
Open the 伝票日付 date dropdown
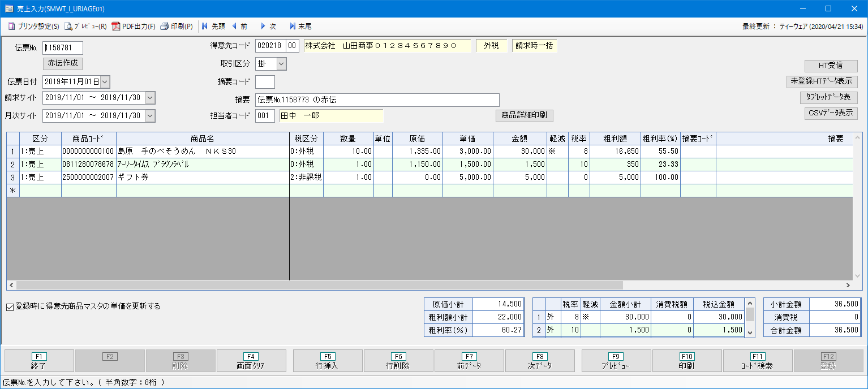[x=105, y=82]
